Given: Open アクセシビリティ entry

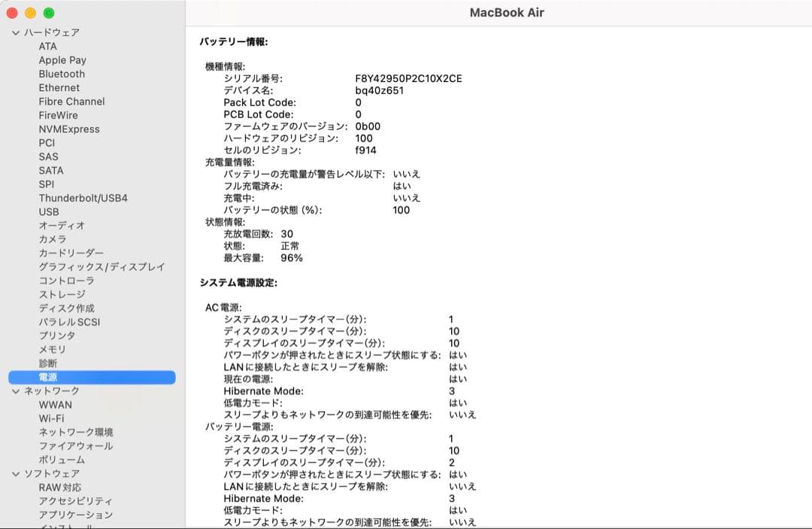Looking at the screenshot, I should (76, 501).
